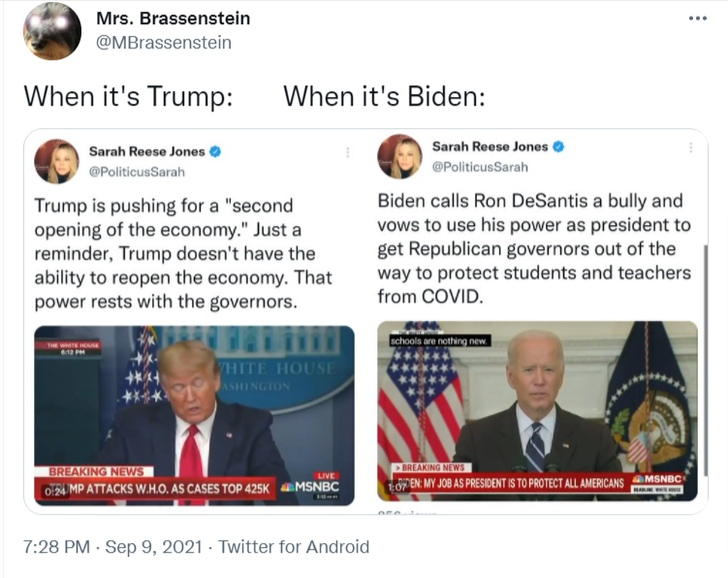
Task: Click the MSNBC logo on the Biden video
Action: [659, 480]
